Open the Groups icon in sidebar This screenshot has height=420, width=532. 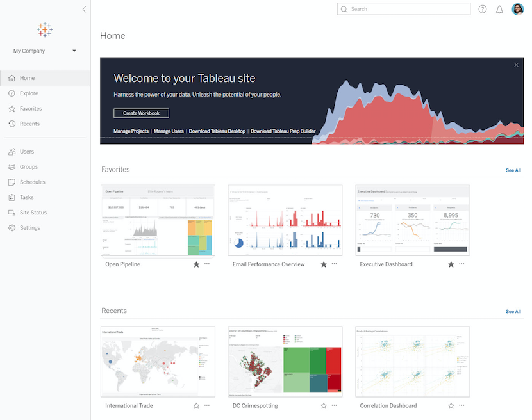(12, 166)
